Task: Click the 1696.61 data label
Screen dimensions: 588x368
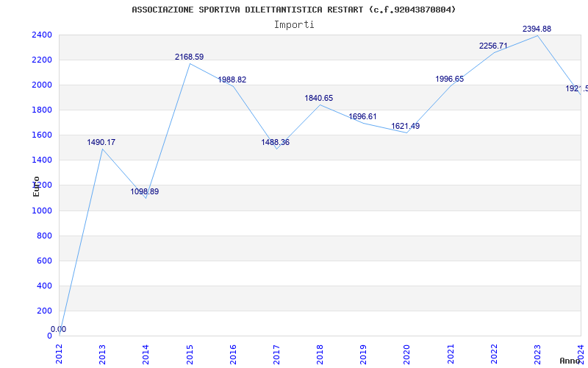Action: coord(362,116)
